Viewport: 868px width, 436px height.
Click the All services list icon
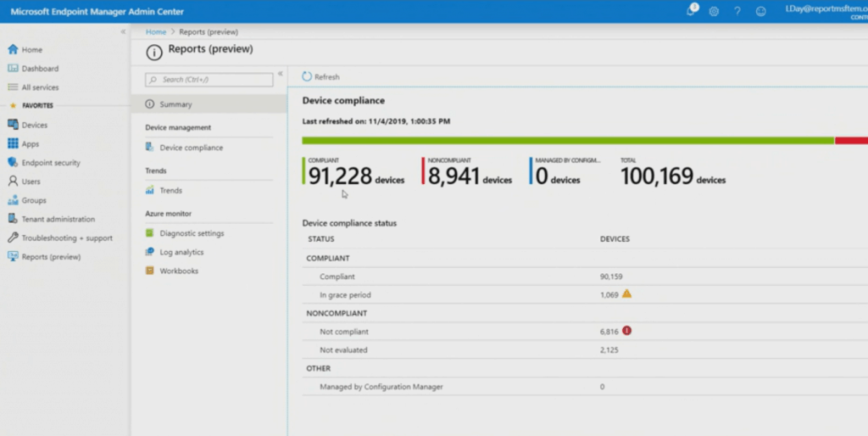click(x=13, y=87)
